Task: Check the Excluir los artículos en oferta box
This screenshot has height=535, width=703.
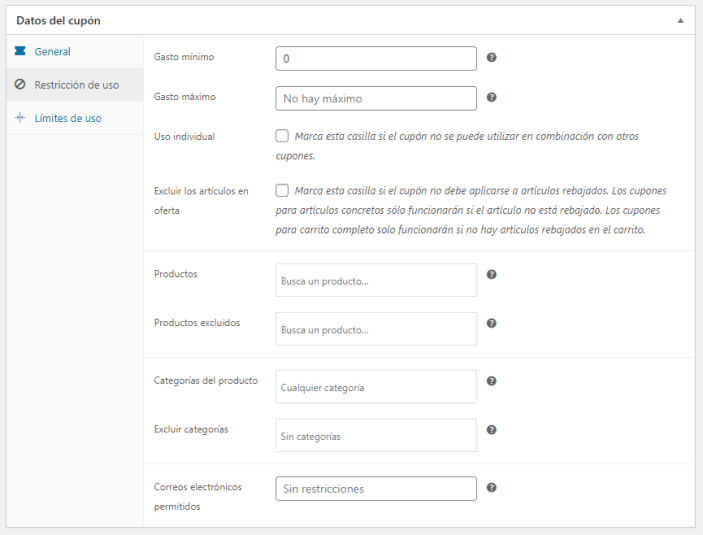Action: pos(282,191)
